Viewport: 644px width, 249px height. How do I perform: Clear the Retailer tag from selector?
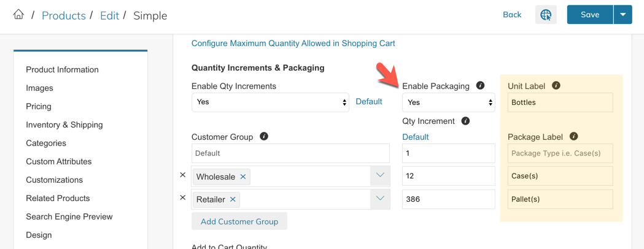click(x=233, y=200)
